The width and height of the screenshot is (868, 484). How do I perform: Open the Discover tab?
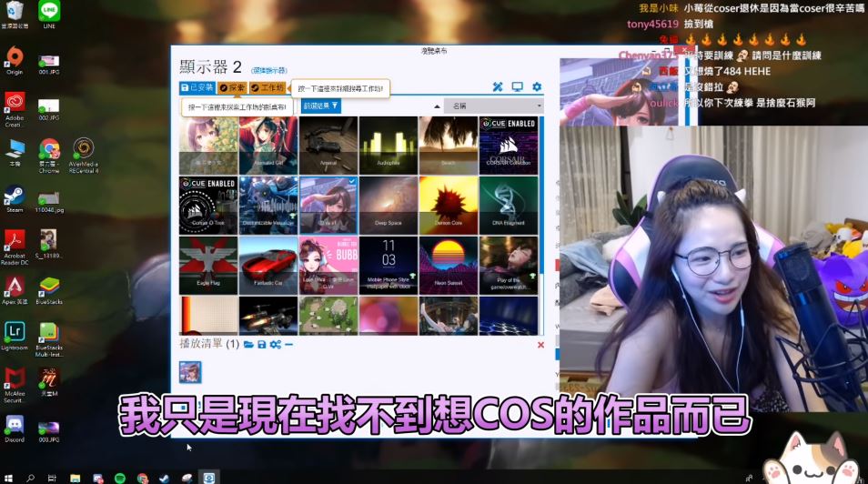coord(232,88)
